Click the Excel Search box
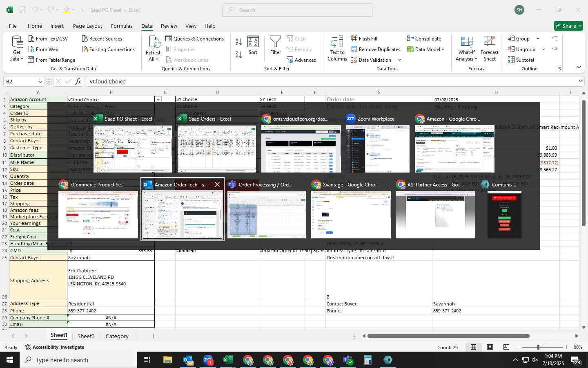Screen dimensions: 588x368 pyautogui.click(x=297, y=10)
